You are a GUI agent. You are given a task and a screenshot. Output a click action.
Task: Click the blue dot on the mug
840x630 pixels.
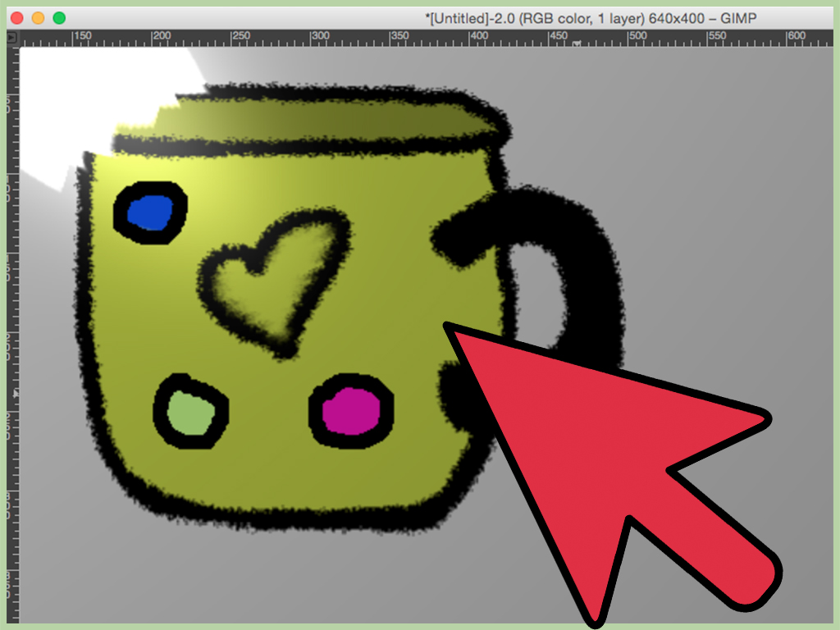[x=150, y=213]
